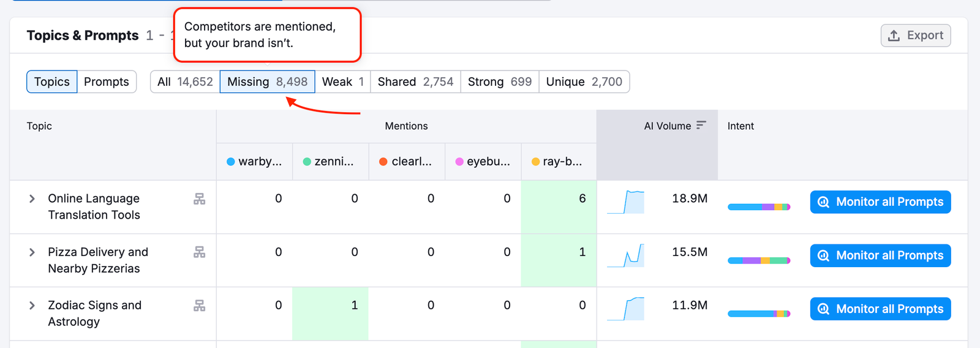980x348 pixels.
Task: Expand Pizza Delivery and Nearby Pizzerias topic
Action: point(32,252)
